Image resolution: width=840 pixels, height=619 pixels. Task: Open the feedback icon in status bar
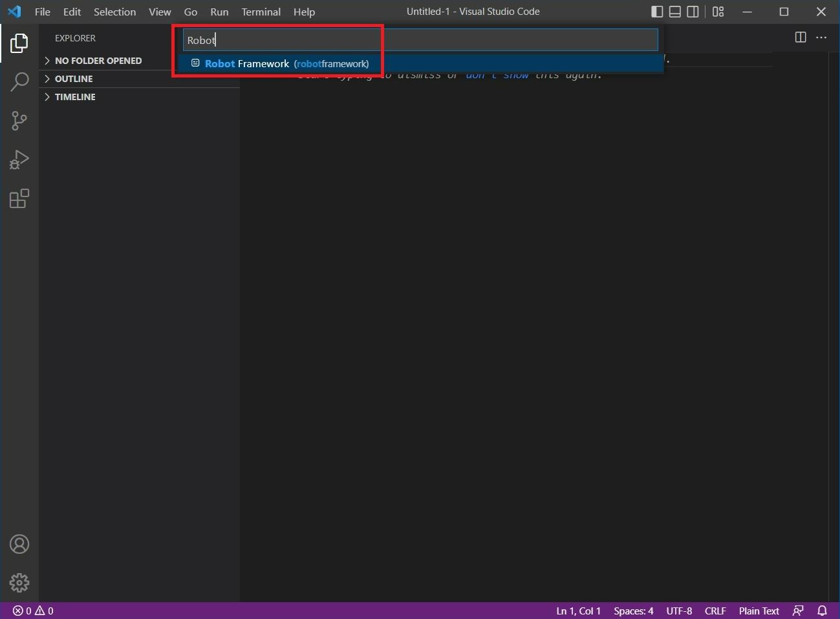(799, 611)
